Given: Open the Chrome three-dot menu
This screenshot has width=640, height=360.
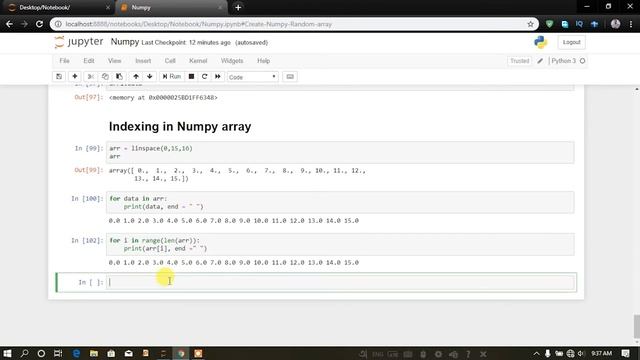Looking at the screenshot, I should (x=631, y=24).
